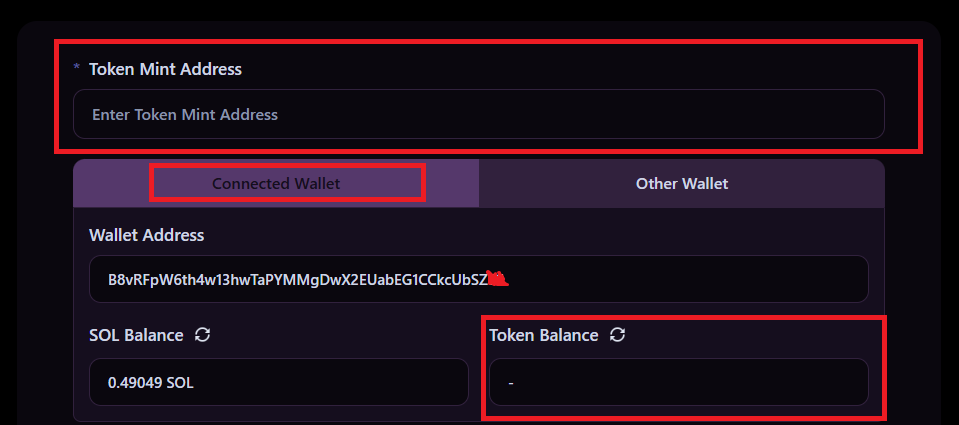
Task: Select the SOL Balance value box
Action: coord(279,382)
